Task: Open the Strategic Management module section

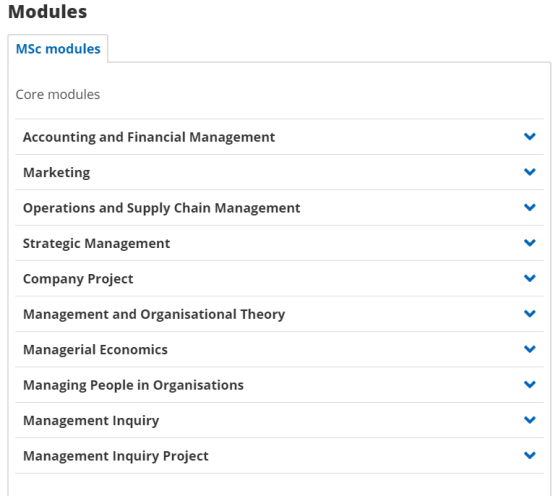Action: click(96, 243)
